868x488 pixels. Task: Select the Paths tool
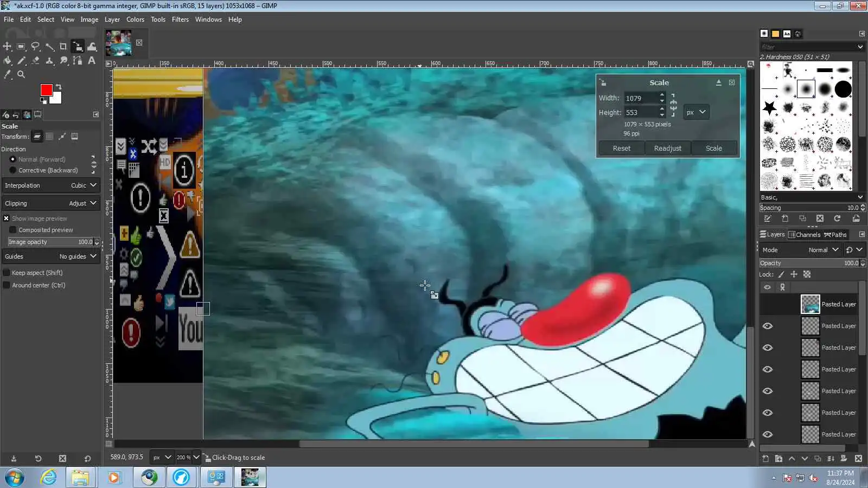coord(78,61)
